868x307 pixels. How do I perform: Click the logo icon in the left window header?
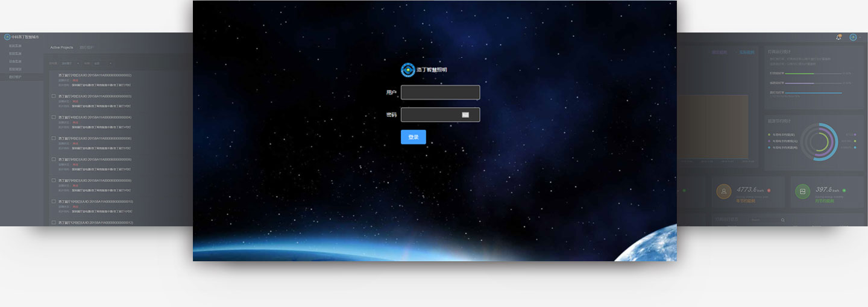(7, 37)
